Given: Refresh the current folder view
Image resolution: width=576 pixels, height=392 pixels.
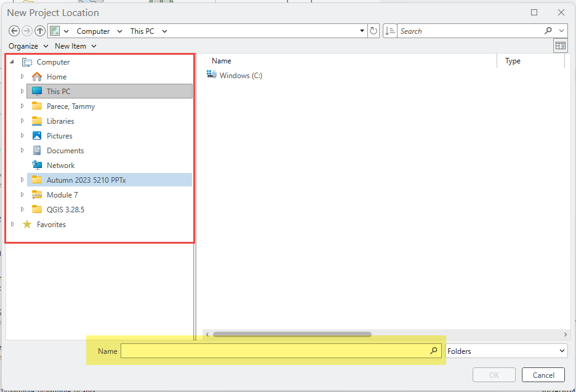Looking at the screenshot, I should 374,30.
